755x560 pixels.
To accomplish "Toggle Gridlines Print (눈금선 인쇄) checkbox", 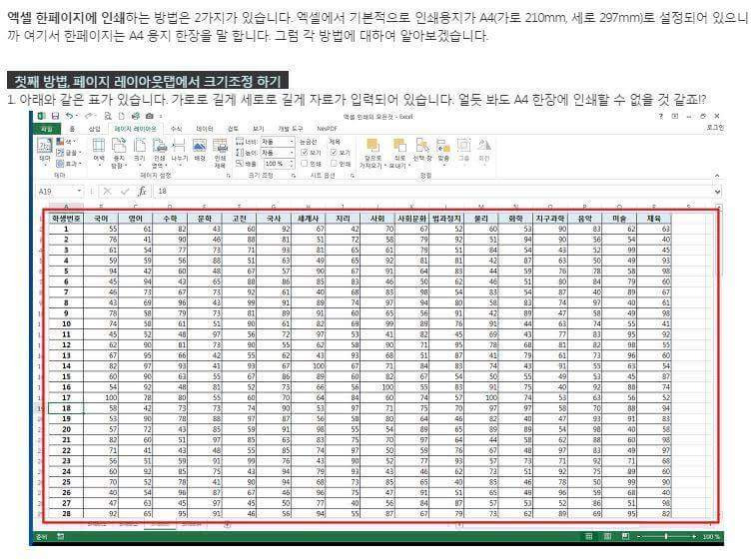I will pyautogui.click(x=305, y=164).
